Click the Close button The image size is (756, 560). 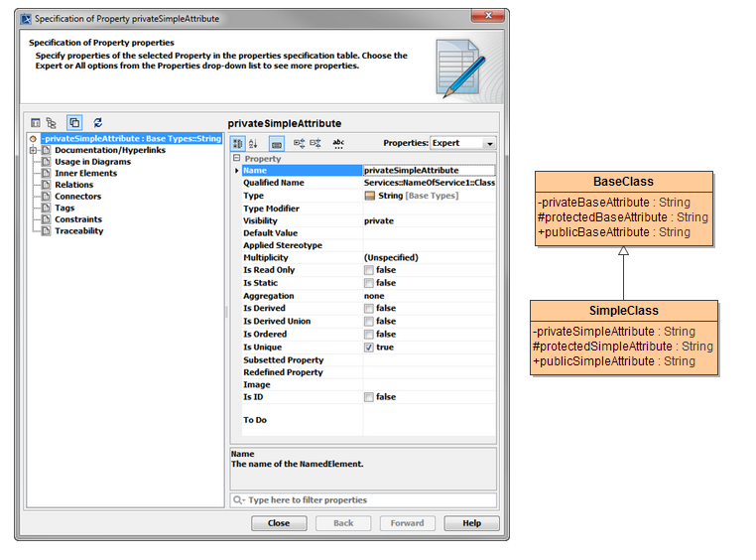click(279, 523)
